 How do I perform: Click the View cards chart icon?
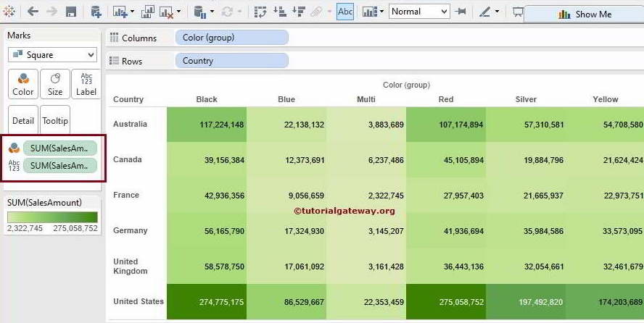click(x=370, y=12)
